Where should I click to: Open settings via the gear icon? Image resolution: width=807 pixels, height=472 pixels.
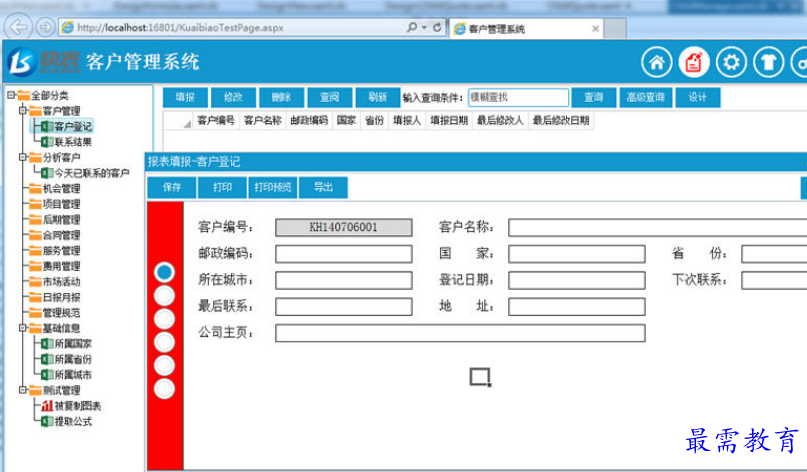(x=732, y=63)
